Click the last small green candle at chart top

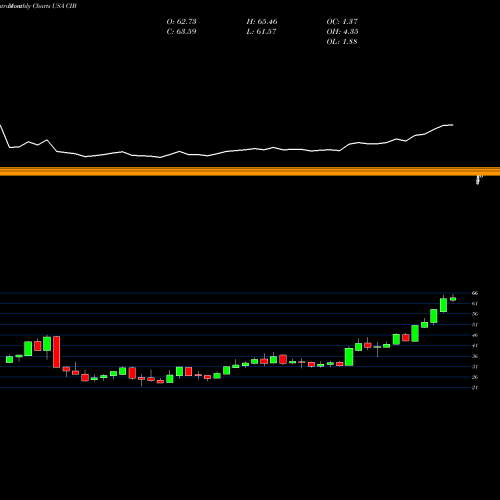tap(453, 299)
